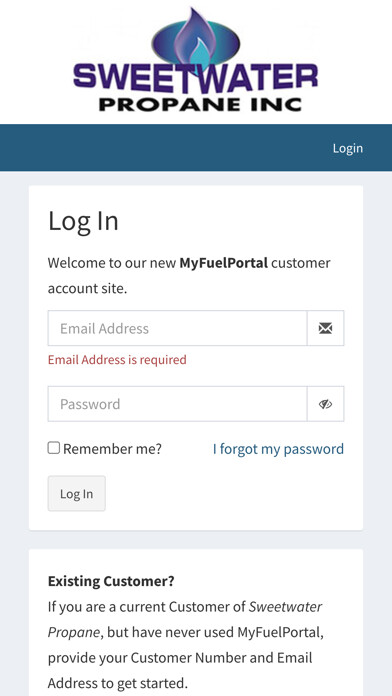Open the Login menu item in navbar
This screenshot has width=392, height=696.
[x=348, y=148]
